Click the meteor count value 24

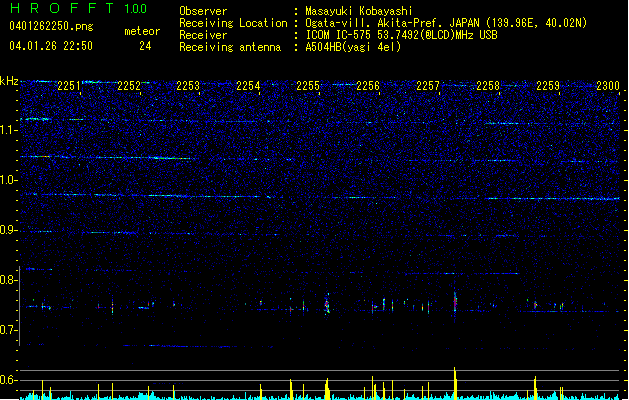pos(145,46)
